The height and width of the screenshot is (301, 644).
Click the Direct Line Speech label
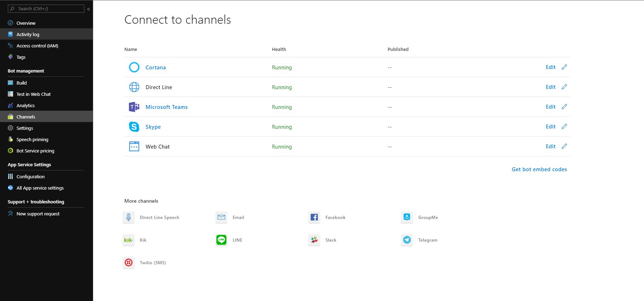point(159,218)
